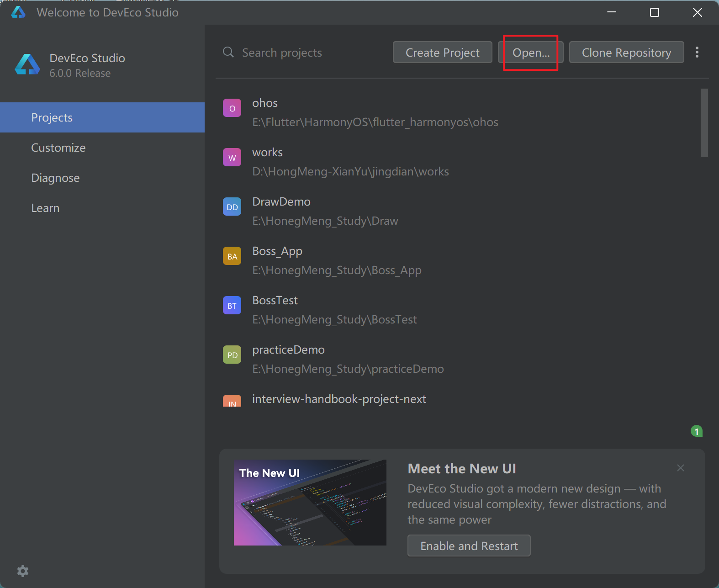Click path E:\Flutter\HarmonyOS\flutter_harmonyos\ohos
Screen dimensions: 719x588
pyautogui.click(x=375, y=122)
